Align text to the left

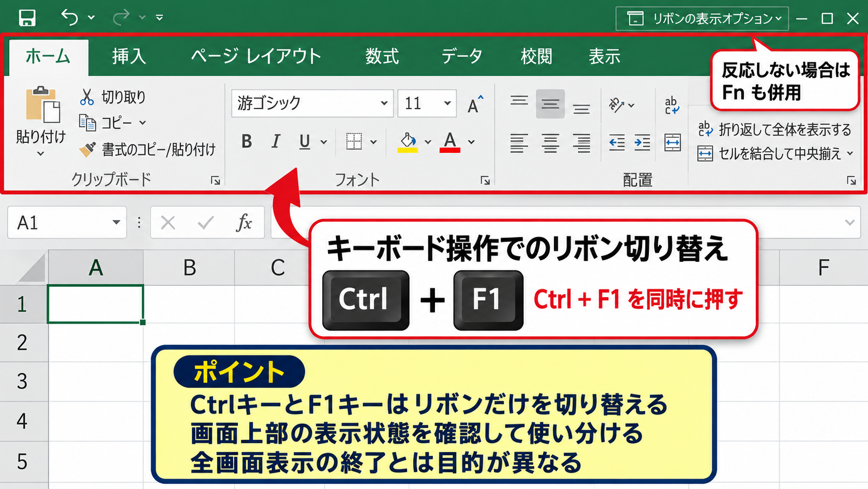click(x=519, y=143)
